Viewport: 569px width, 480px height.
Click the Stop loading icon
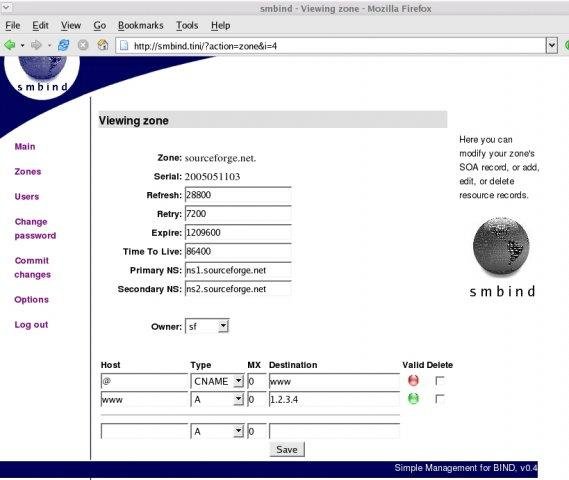tap(83, 45)
